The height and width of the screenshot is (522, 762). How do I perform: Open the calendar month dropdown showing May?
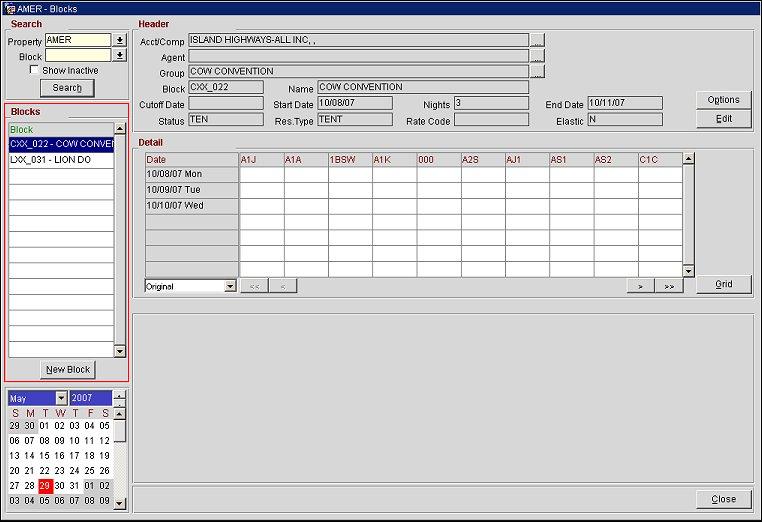pyautogui.click(x=61, y=398)
